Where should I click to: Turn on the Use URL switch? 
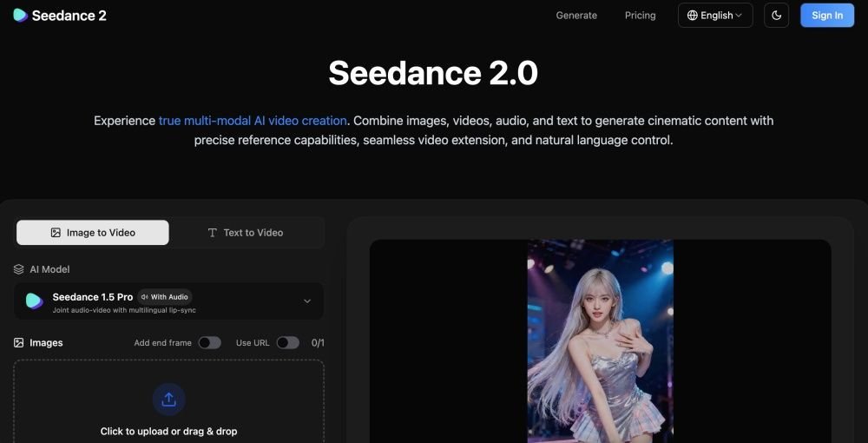[287, 343]
